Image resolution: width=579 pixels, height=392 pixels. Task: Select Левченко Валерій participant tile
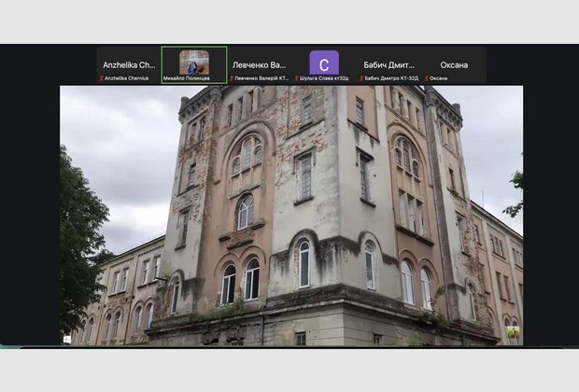[260, 65]
